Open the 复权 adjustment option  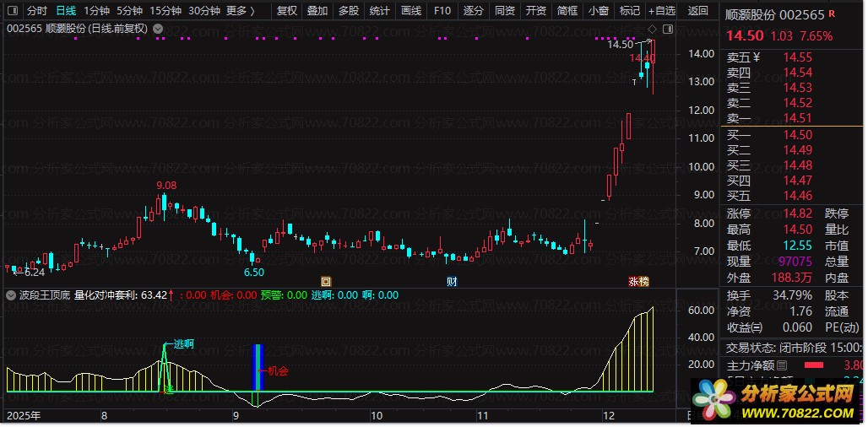(287, 10)
